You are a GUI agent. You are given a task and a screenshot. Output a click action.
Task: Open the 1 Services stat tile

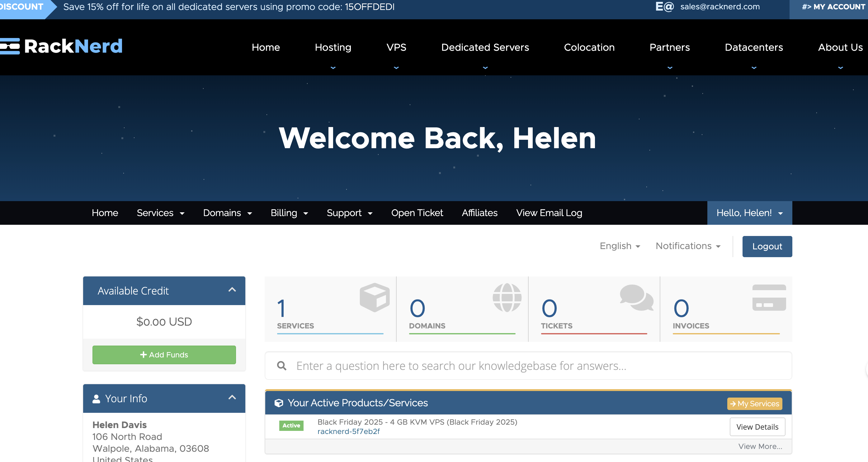[x=330, y=309]
